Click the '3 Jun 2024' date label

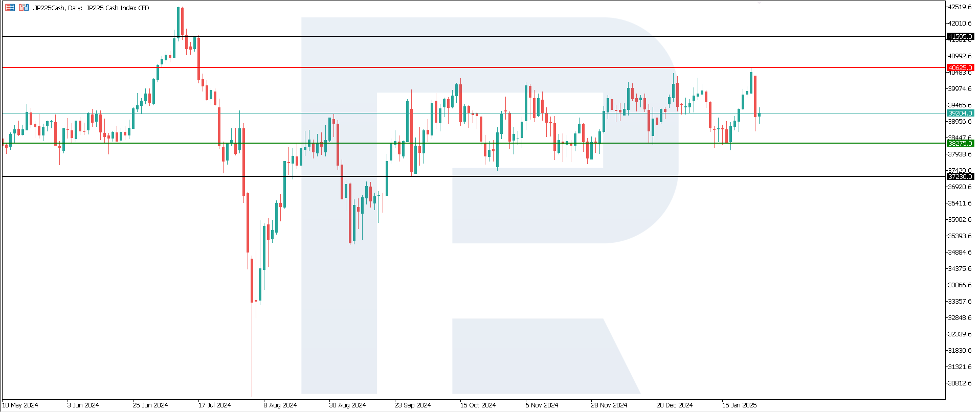[x=83, y=405]
